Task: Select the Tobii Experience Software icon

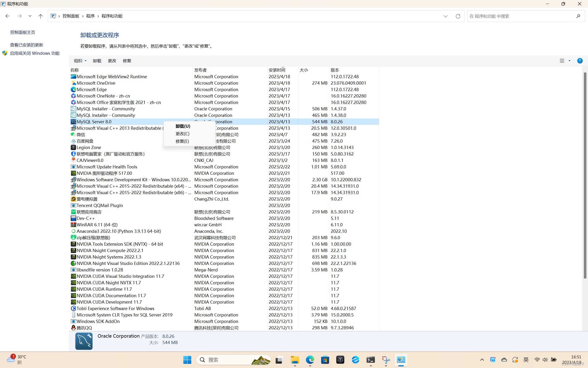Action: 73,308
